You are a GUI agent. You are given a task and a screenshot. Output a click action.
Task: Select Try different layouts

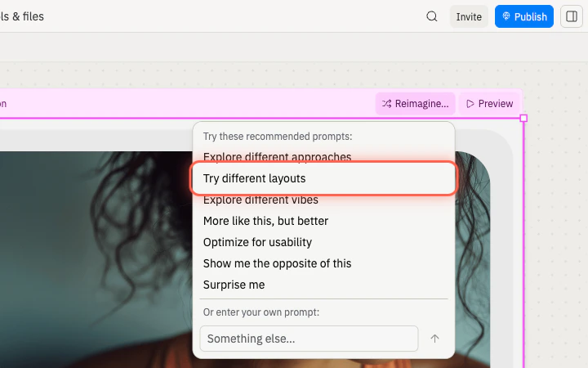point(323,178)
